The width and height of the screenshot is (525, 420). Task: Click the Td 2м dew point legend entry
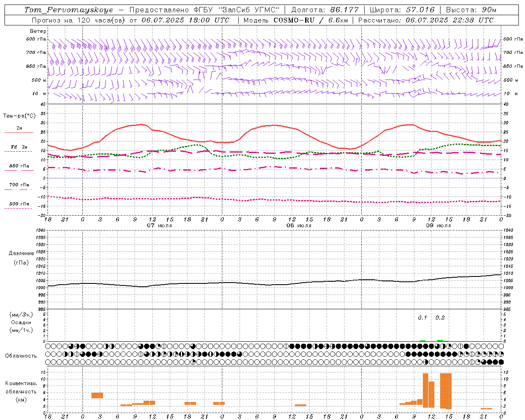[19, 148]
